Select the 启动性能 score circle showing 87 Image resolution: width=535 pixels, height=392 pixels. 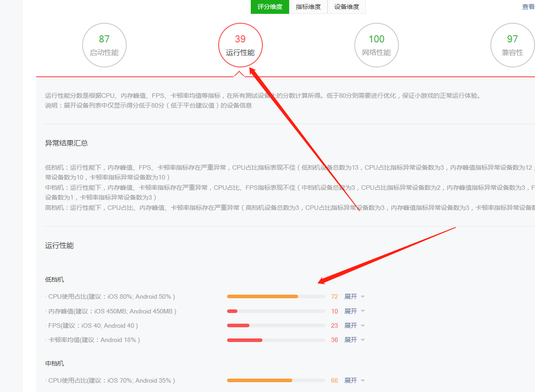104,45
